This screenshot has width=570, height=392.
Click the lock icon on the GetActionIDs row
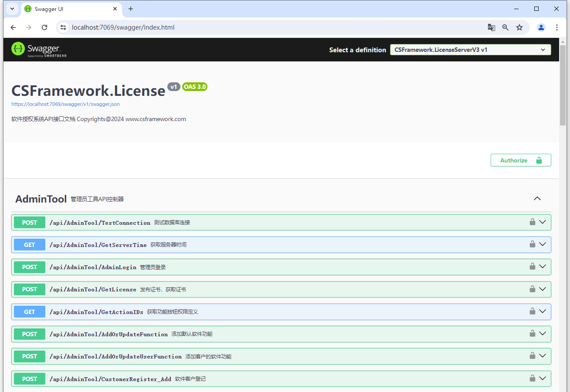coord(532,311)
